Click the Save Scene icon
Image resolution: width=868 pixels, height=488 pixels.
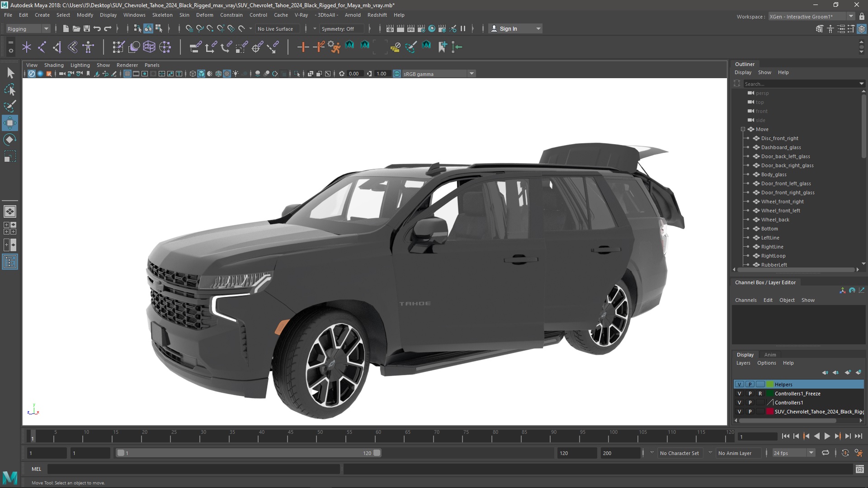pyautogui.click(x=86, y=28)
